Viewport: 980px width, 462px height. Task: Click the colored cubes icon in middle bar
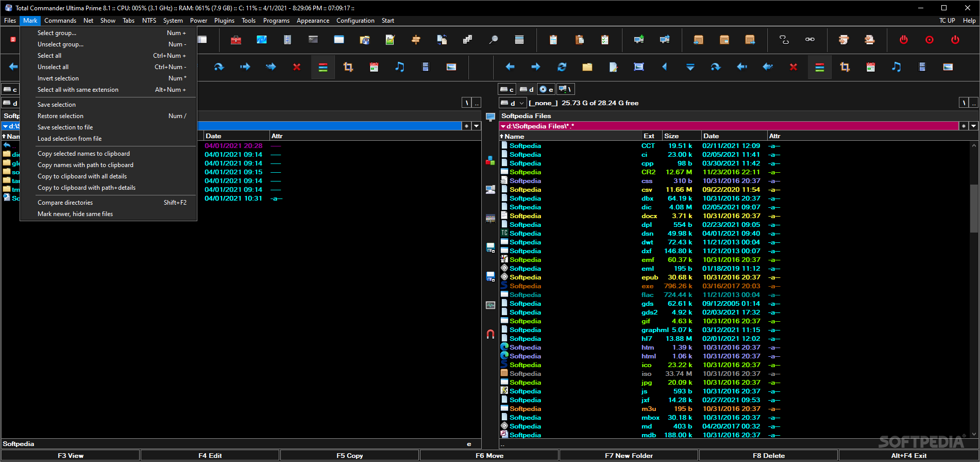(491, 161)
